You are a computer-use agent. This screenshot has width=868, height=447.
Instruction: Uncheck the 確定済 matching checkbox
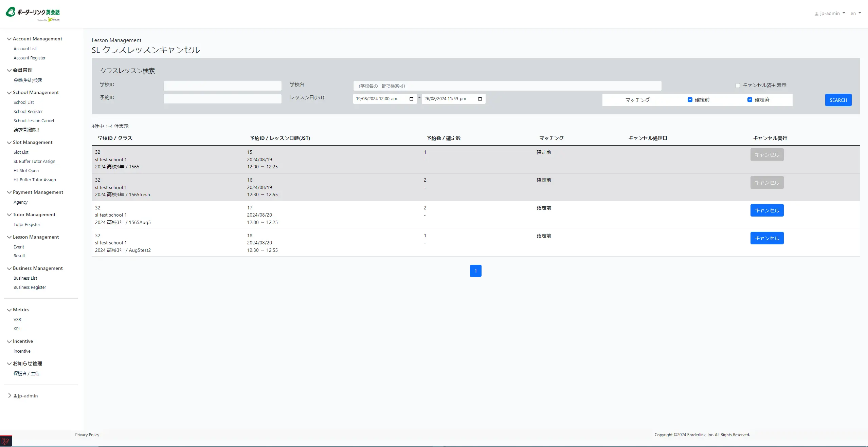click(x=749, y=100)
